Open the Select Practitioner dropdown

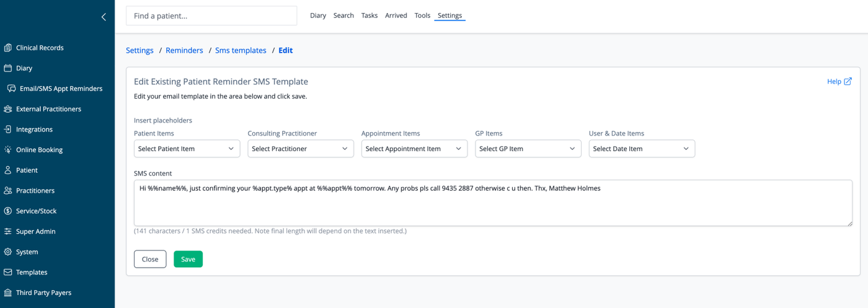pyautogui.click(x=301, y=149)
